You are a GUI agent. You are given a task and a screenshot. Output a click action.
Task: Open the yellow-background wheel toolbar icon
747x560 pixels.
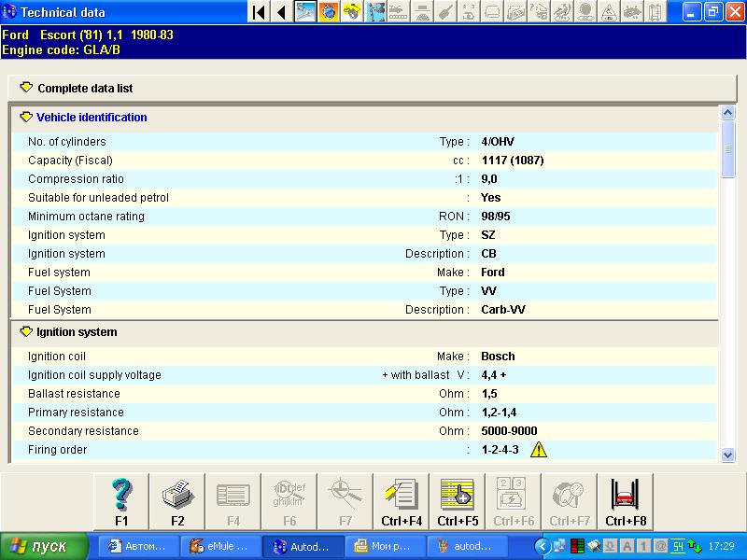[x=352, y=12]
